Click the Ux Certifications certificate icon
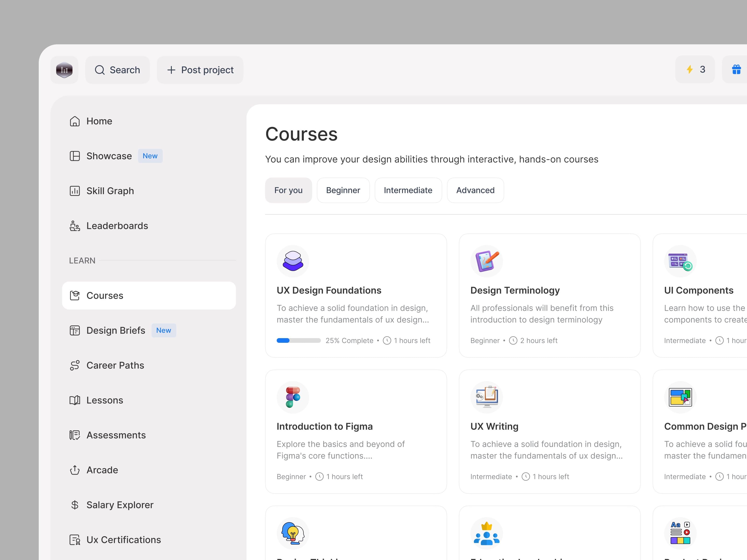 (x=75, y=540)
